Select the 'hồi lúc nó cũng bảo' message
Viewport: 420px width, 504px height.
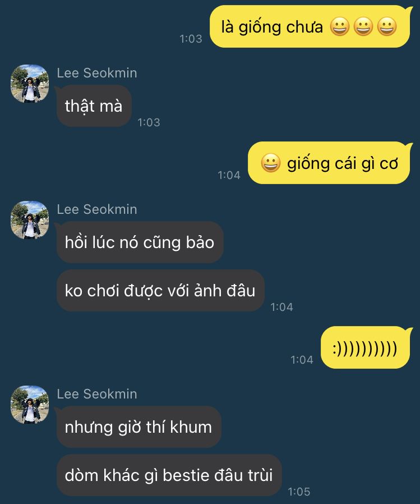[x=140, y=242]
